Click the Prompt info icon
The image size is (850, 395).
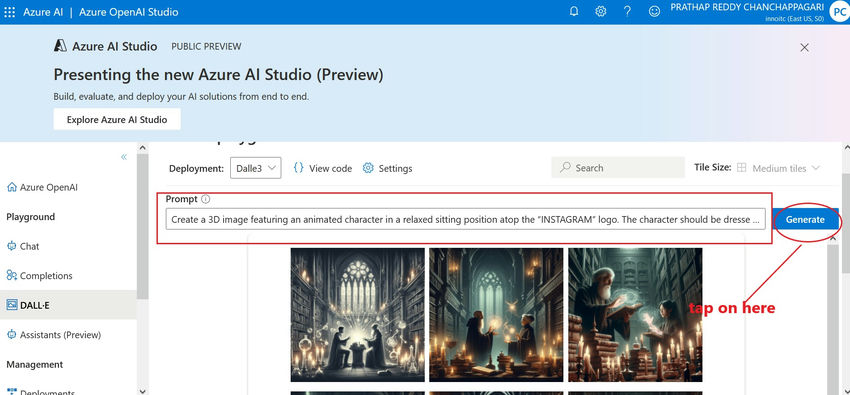pyautogui.click(x=205, y=199)
